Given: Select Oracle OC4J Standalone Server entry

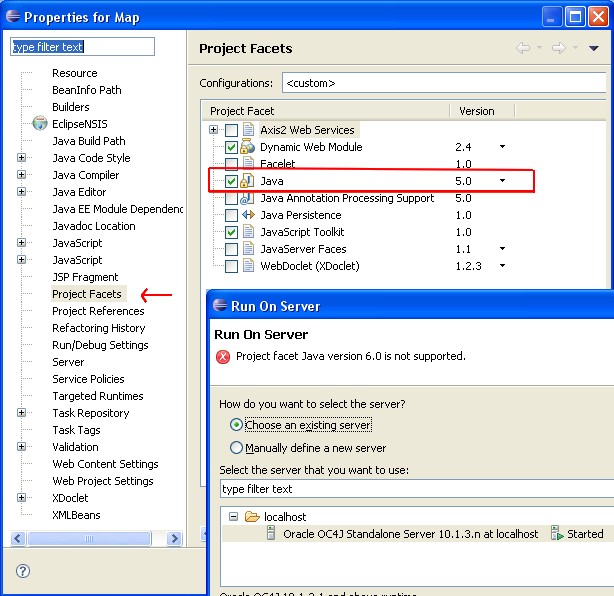Looking at the screenshot, I should [x=408, y=534].
